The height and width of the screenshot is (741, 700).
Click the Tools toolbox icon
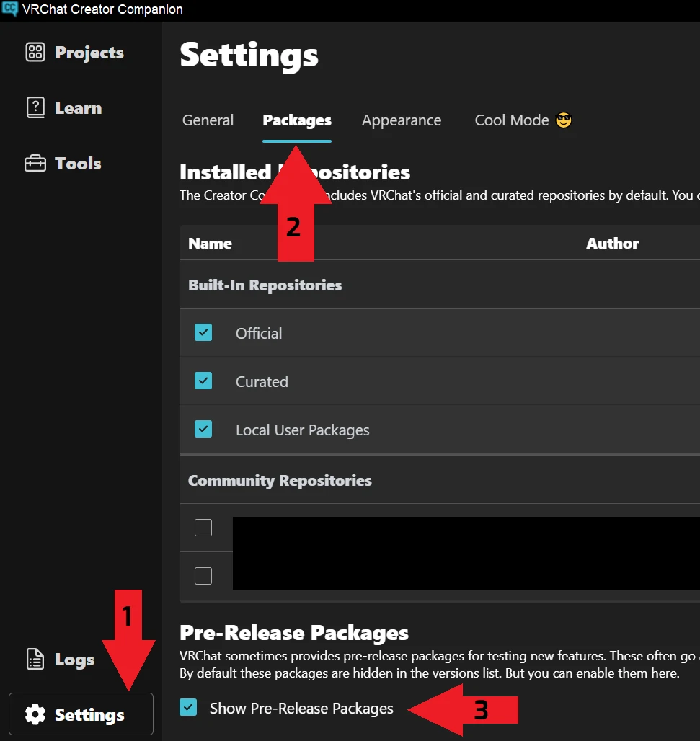pyautogui.click(x=35, y=164)
